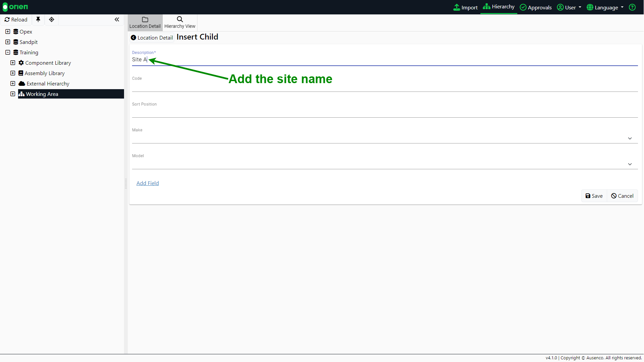Open Import from the top bar

(465, 7)
